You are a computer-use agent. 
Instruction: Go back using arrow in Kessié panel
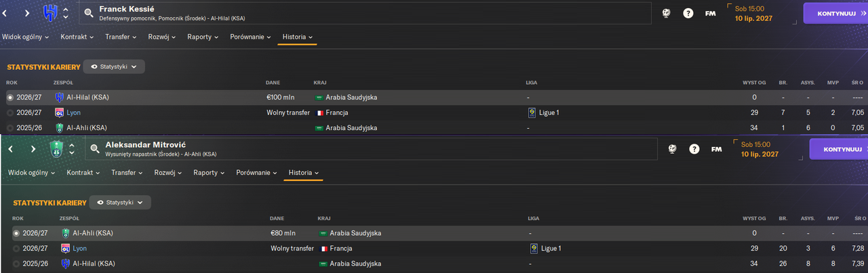tap(4, 13)
